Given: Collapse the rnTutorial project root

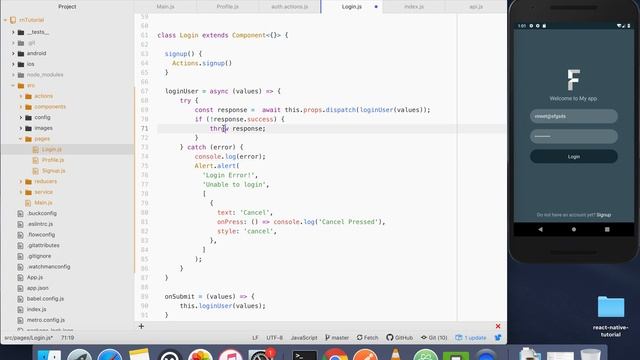Looking at the screenshot, I should (x=5, y=20).
